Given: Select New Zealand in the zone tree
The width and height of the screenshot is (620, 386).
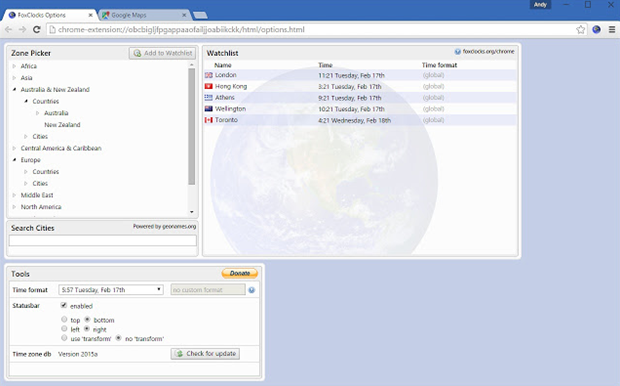Looking at the screenshot, I should pyautogui.click(x=62, y=125).
